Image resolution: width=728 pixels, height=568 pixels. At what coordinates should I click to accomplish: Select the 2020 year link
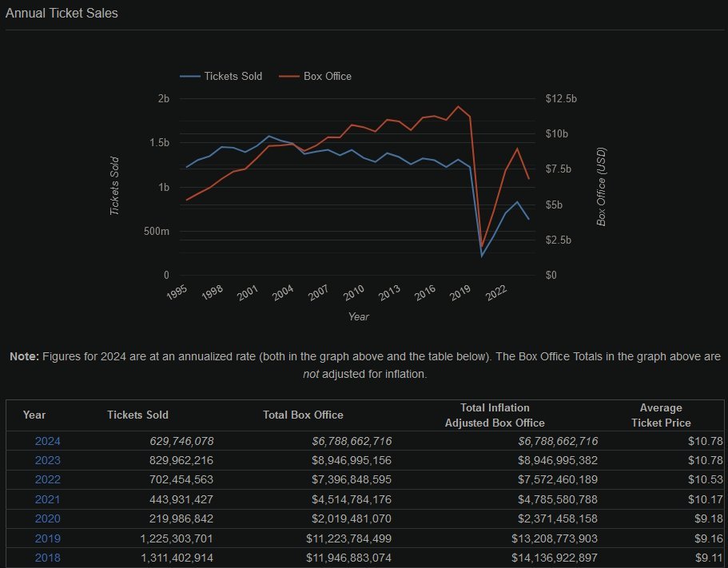[x=47, y=519]
